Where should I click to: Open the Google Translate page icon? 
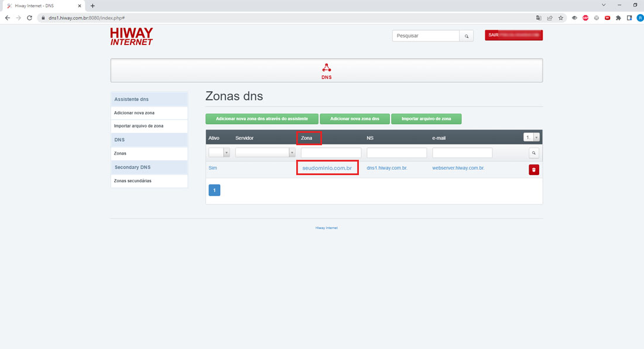(539, 18)
